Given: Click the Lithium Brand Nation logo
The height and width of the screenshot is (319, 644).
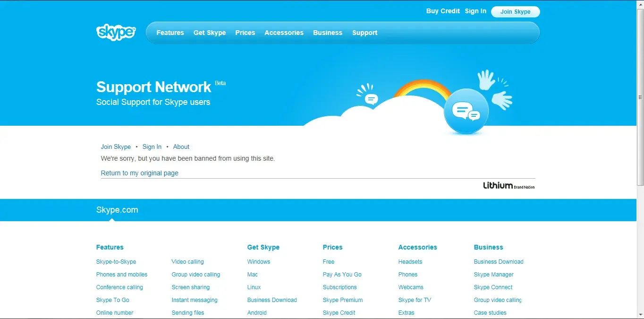Looking at the screenshot, I should [508, 186].
